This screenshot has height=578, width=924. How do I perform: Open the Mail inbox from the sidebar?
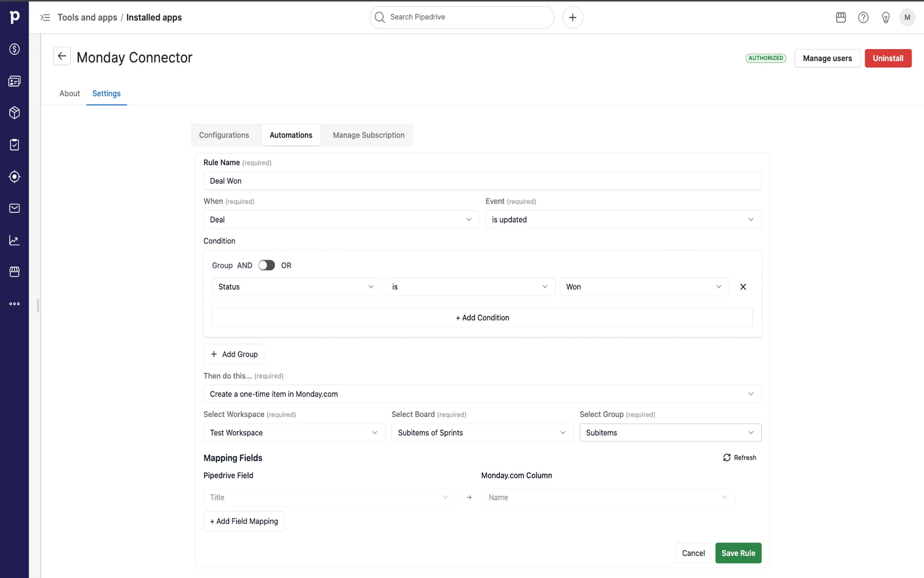(x=14, y=208)
